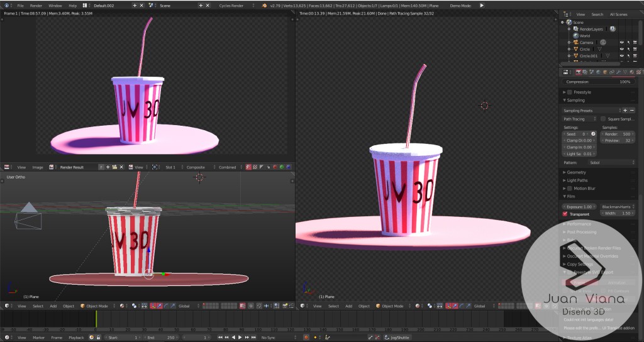The image size is (644, 342).
Task: Toggle the Transparent film checkbox
Action: coord(565,214)
